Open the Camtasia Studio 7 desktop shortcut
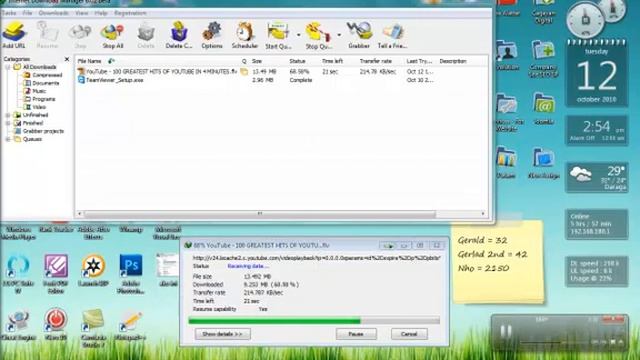 pyautogui.click(x=93, y=328)
